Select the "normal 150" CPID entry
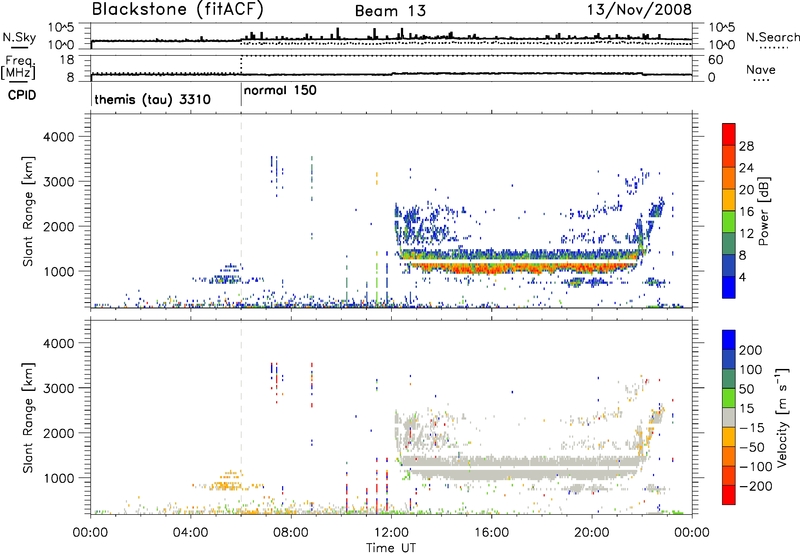Screen dimensions: 800x554 [280, 90]
